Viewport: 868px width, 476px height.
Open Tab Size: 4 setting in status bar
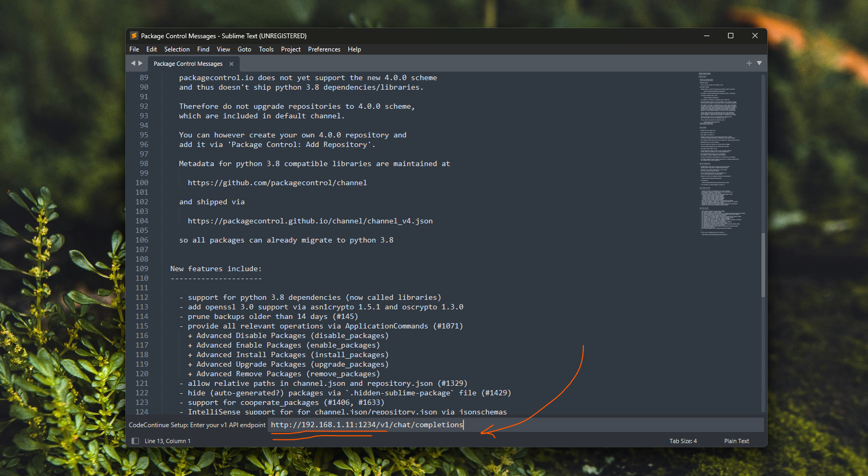[683, 441]
